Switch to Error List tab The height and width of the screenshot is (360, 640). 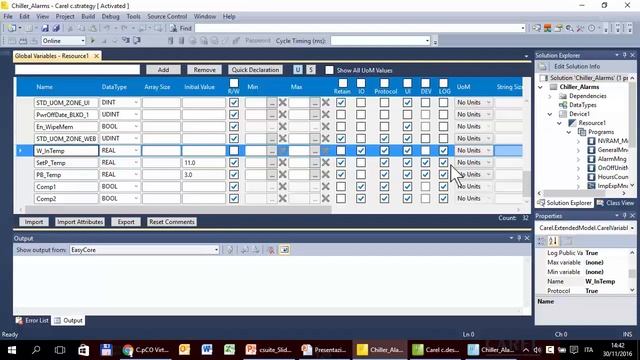[32, 320]
